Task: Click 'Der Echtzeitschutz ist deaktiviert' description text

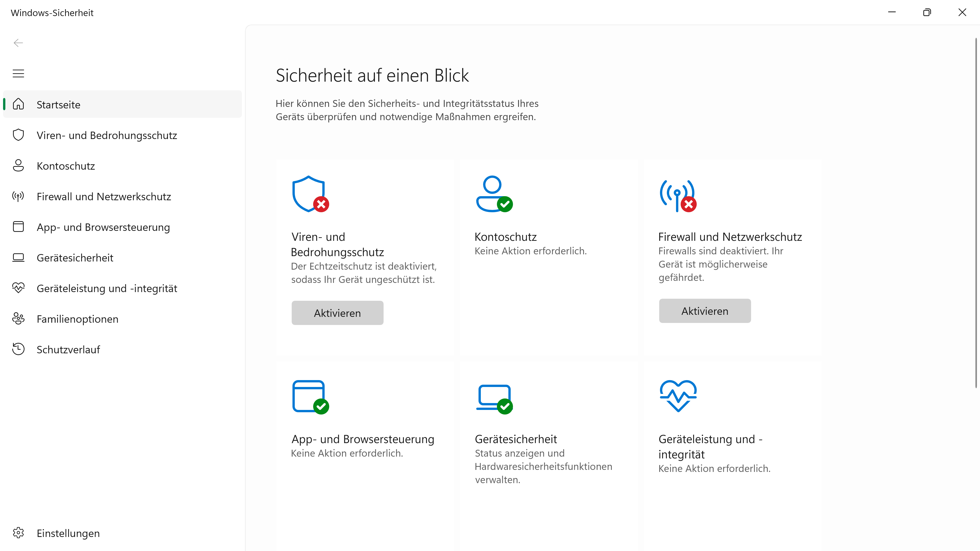Action: [x=364, y=273]
